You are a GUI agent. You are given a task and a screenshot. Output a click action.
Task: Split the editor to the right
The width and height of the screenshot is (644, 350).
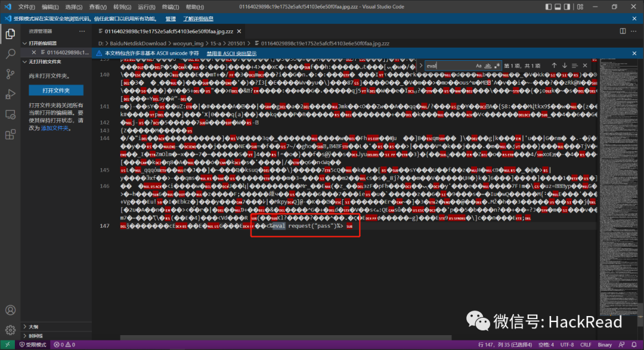(622, 31)
